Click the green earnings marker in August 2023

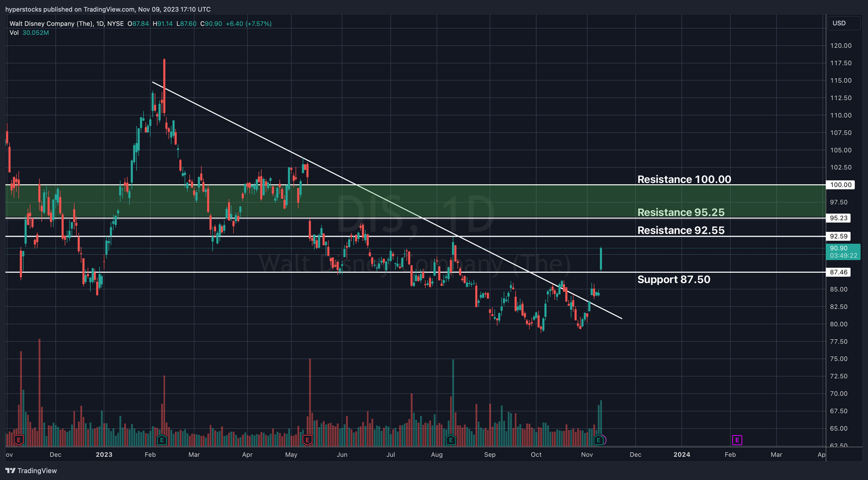451,440
